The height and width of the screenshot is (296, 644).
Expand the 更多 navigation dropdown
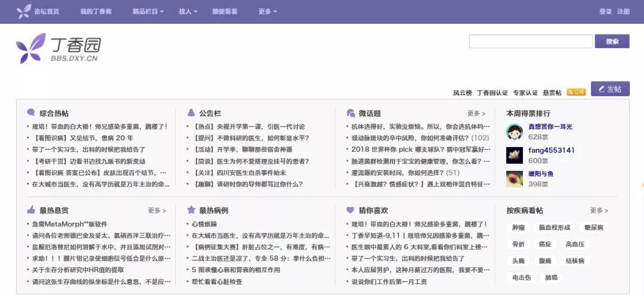[267, 11]
